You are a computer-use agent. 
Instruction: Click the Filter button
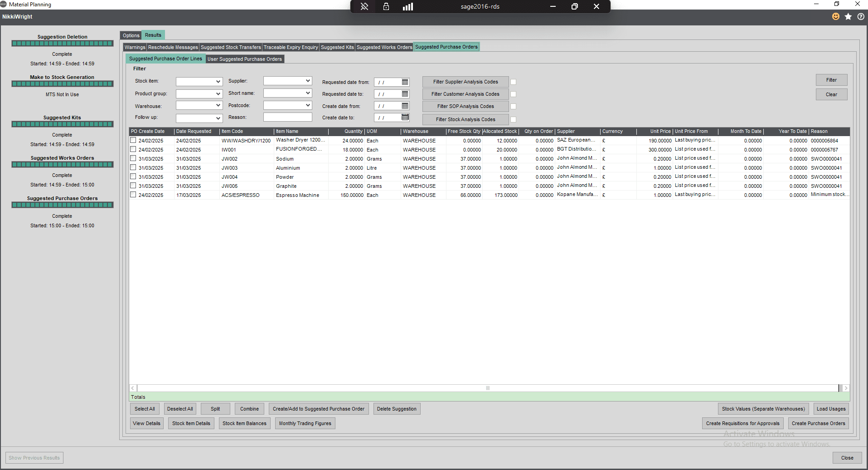(831, 80)
